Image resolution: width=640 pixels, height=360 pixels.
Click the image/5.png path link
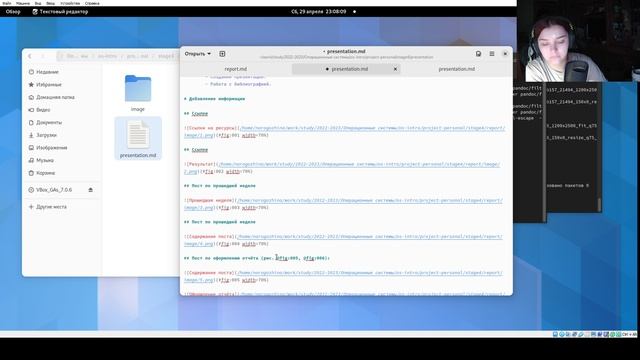[198, 280]
